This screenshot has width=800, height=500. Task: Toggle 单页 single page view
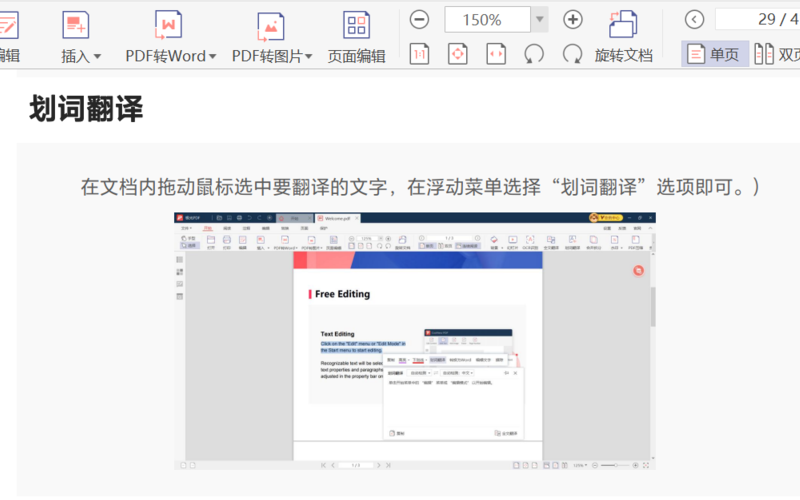(x=714, y=54)
